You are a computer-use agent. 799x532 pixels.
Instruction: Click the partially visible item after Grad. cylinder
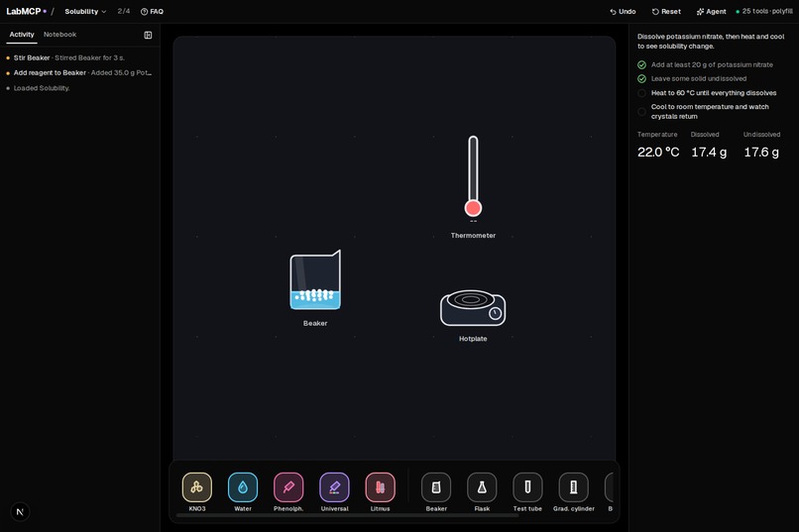point(609,487)
